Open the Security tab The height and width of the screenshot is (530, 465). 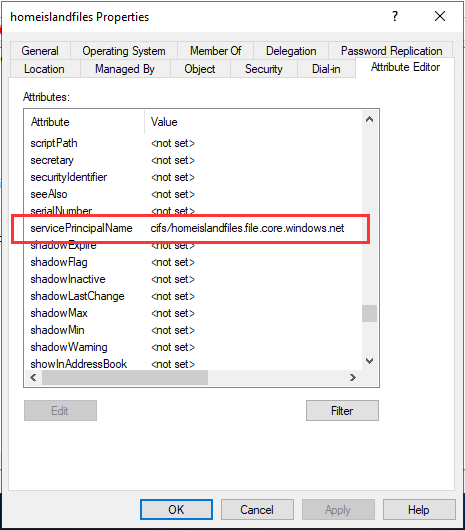264,69
